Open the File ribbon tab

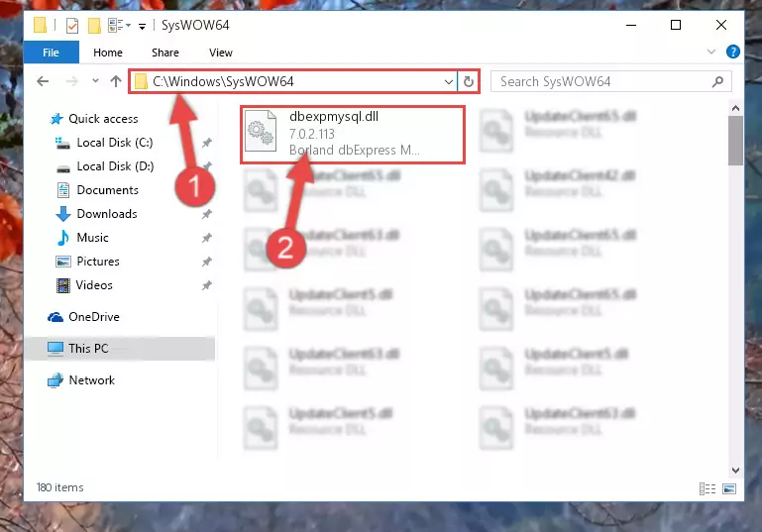(51, 53)
